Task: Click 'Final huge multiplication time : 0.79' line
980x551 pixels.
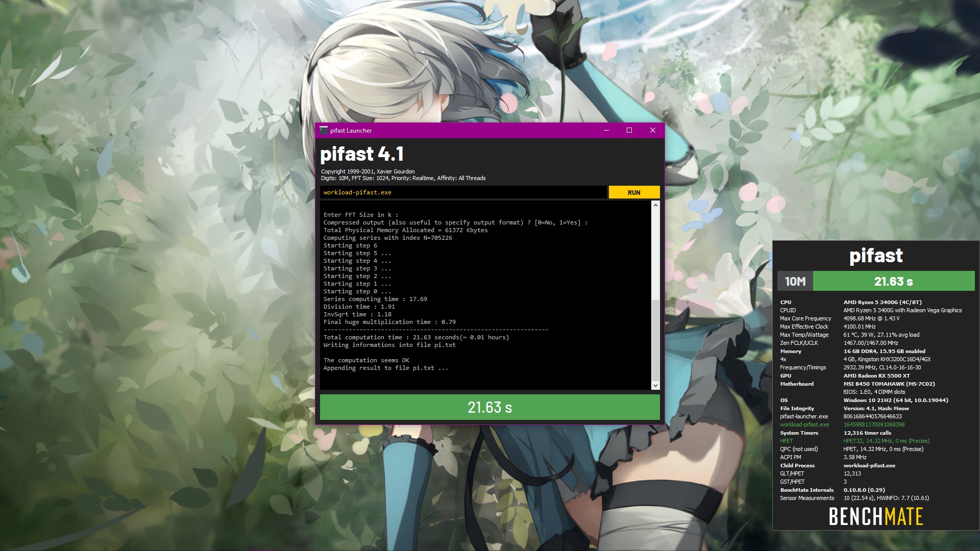Action: (389, 322)
